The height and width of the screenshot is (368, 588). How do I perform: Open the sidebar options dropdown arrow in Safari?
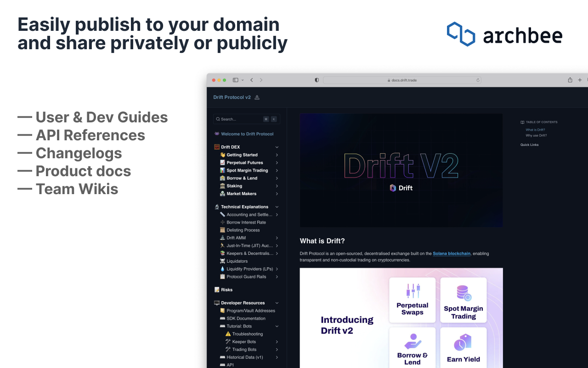(243, 80)
